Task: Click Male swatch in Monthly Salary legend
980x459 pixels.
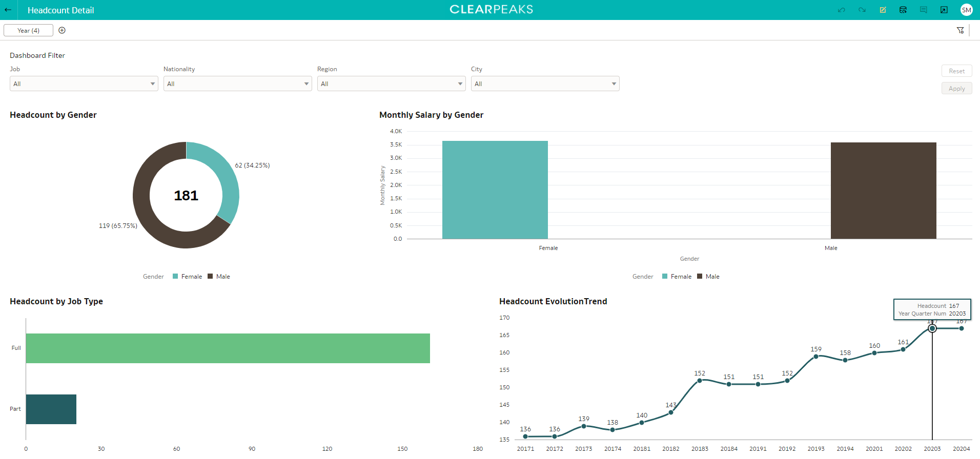Action: 700,276
